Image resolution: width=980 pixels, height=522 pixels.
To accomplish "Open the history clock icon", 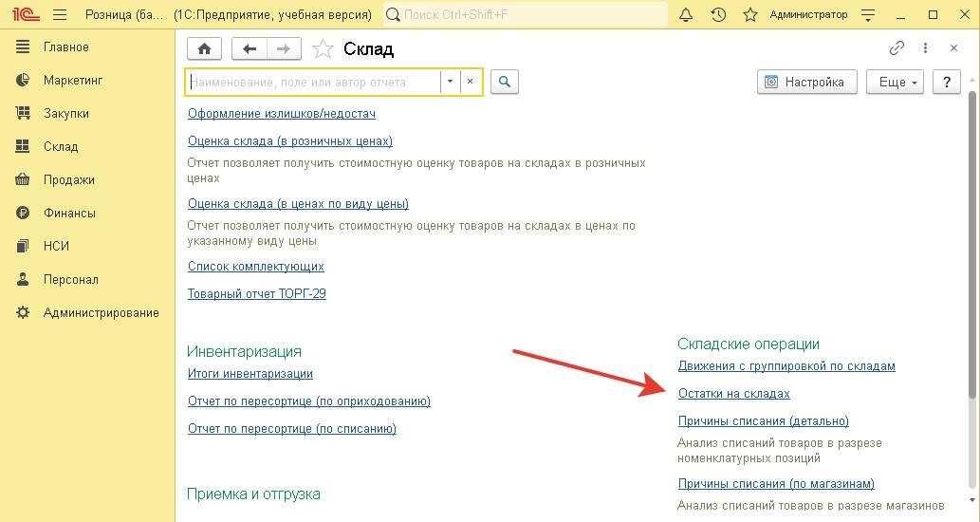I will click(x=718, y=14).
